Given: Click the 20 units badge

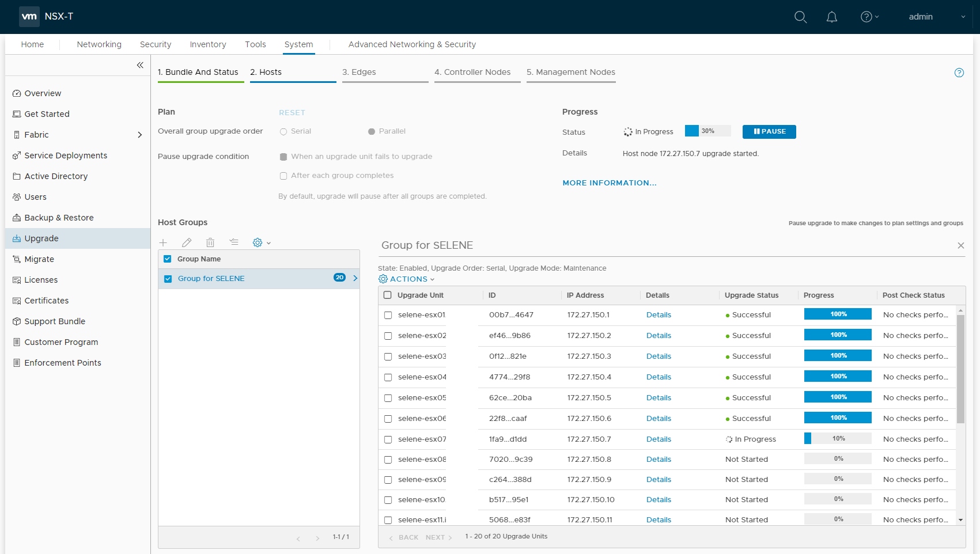Looking at the screenshot, I should pyautogui.click(x=340, y=278).
